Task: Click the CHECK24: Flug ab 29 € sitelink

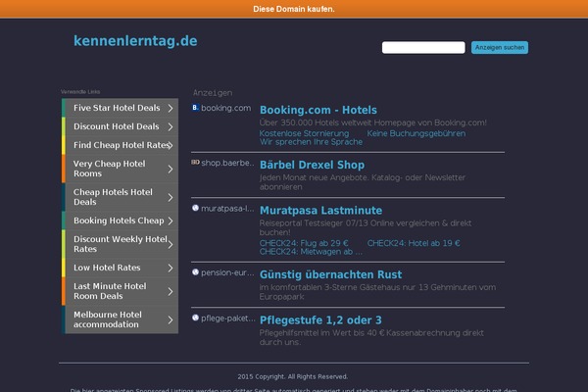Action: (x=304, y=243)
